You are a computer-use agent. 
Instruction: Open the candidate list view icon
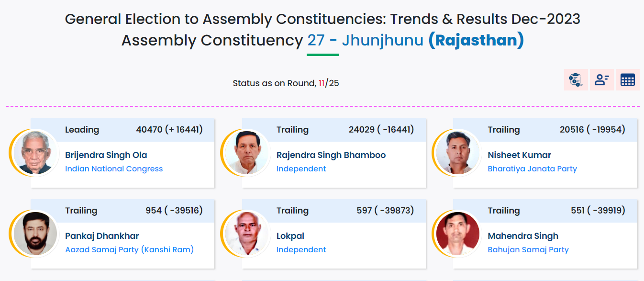(601, 80)
